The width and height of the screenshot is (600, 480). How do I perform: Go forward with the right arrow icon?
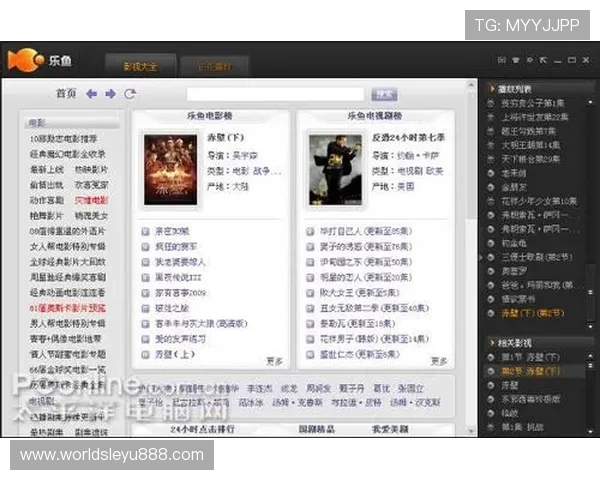click(111, 94)
